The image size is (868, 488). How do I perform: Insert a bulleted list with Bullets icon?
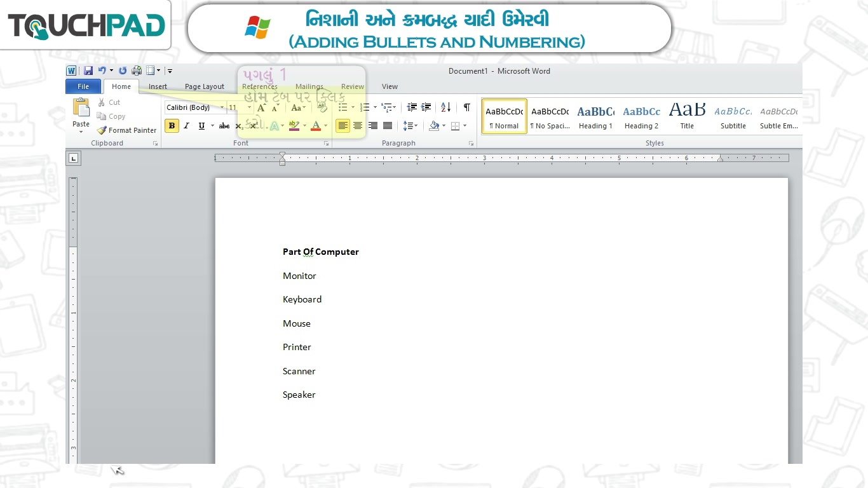coord(343,107)
